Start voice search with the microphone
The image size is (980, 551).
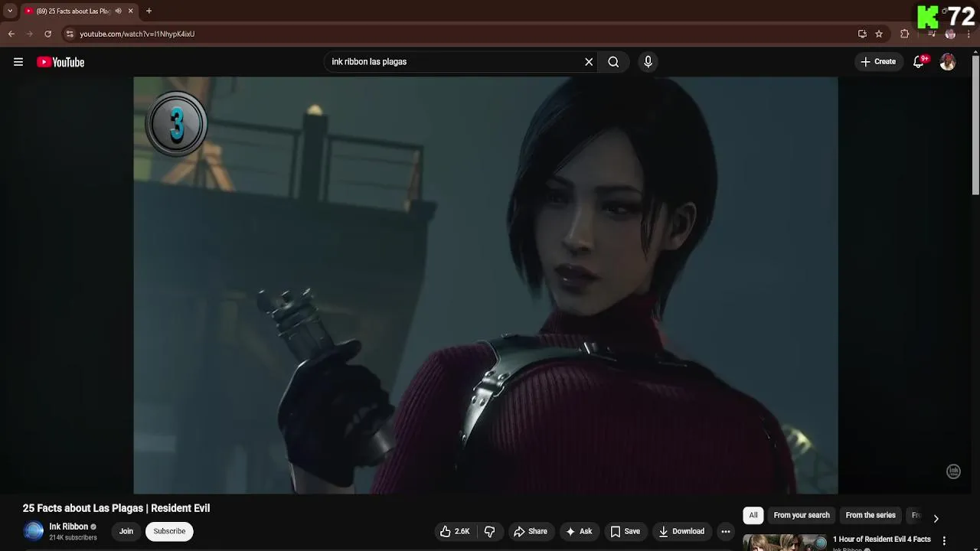pyautogui.click(x=648, y=62)
